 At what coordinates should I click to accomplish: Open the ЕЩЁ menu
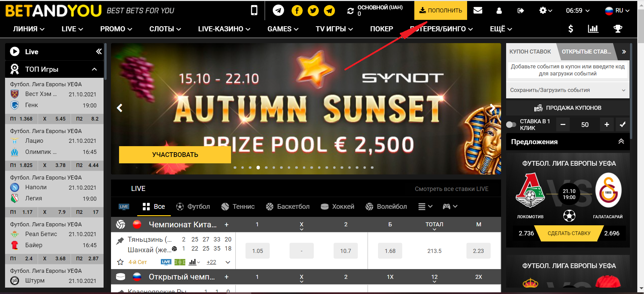[501, 29]
